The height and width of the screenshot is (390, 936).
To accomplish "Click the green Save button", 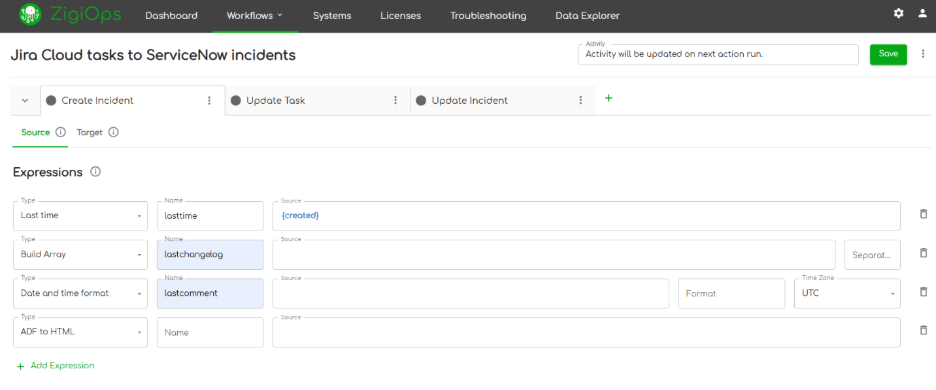I will [888, 54].
